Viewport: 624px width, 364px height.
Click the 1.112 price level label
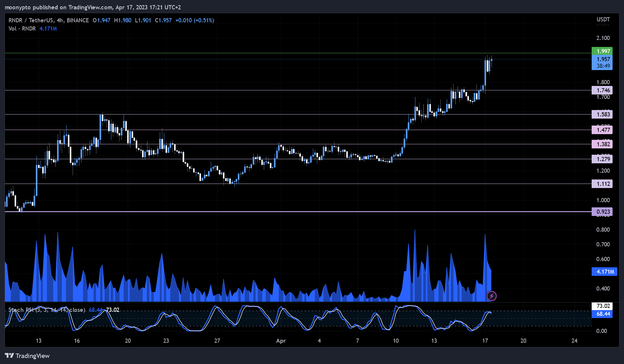(602, 184)
